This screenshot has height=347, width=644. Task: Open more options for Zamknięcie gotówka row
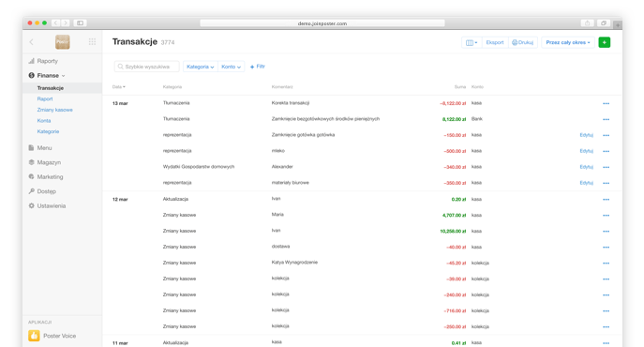[606, 135]
